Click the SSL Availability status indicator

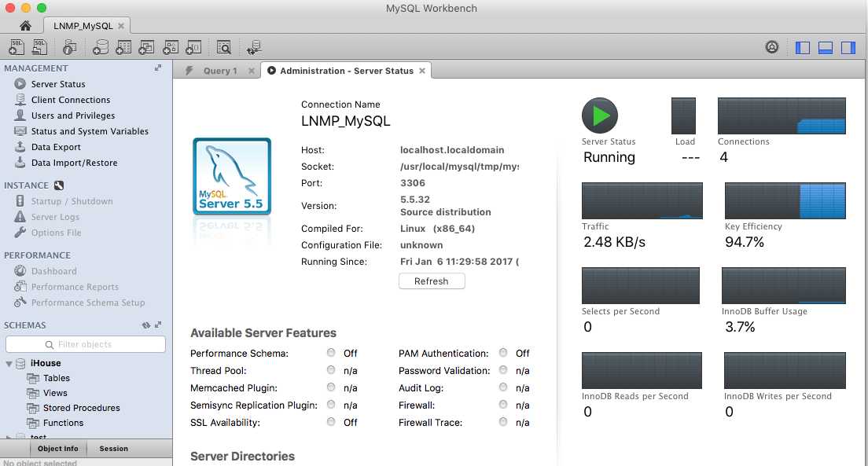click(x=331, y=422)
